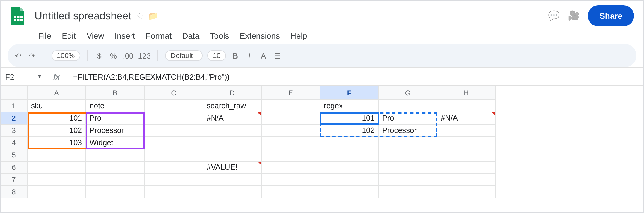Screen dimensions: 644x213
Task: Rename the Untitled spreadsheet title
Action: 83,16
